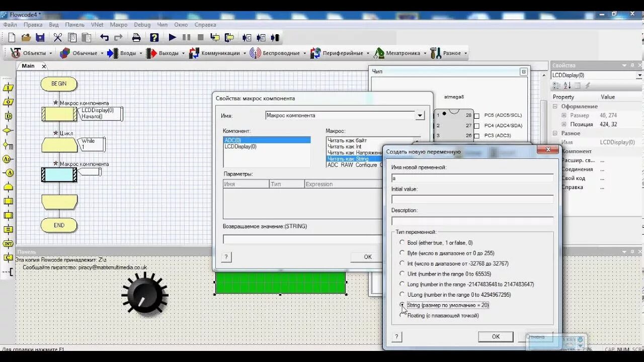Select the Interrupt INT flowchart icon
This screenshot has height=362, width=644.
coord(8,244)
